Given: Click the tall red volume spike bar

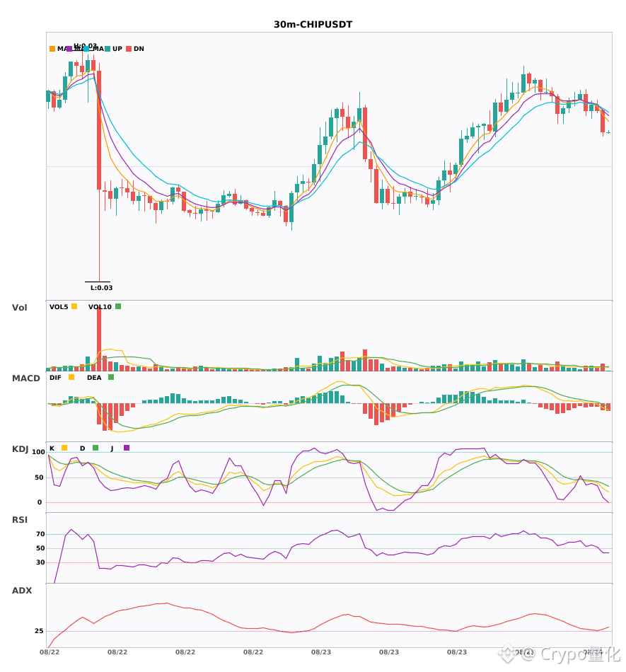Looking at the screenshot, I should [99, 339].
